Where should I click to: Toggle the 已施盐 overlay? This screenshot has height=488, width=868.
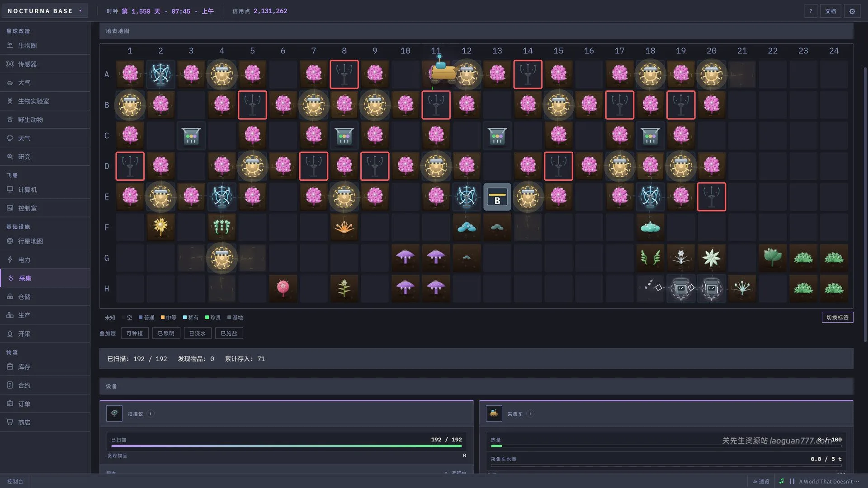tap(229, 333)
